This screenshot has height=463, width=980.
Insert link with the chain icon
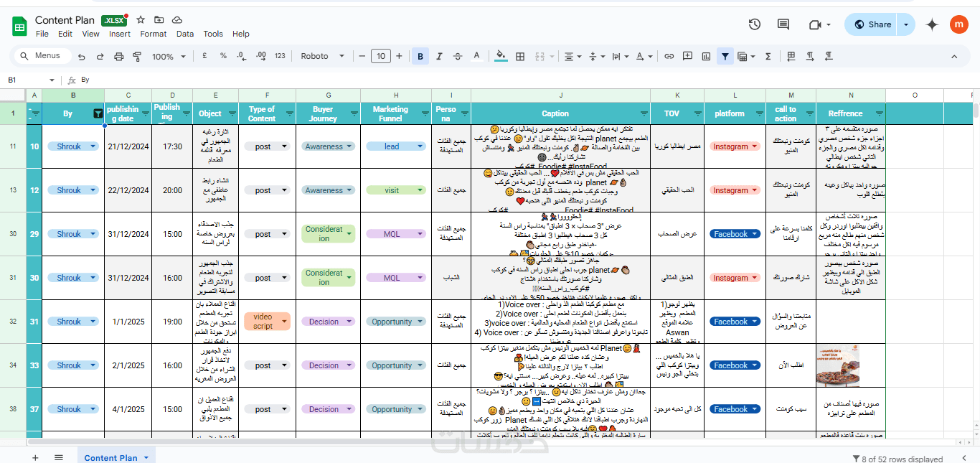(669, 56)
